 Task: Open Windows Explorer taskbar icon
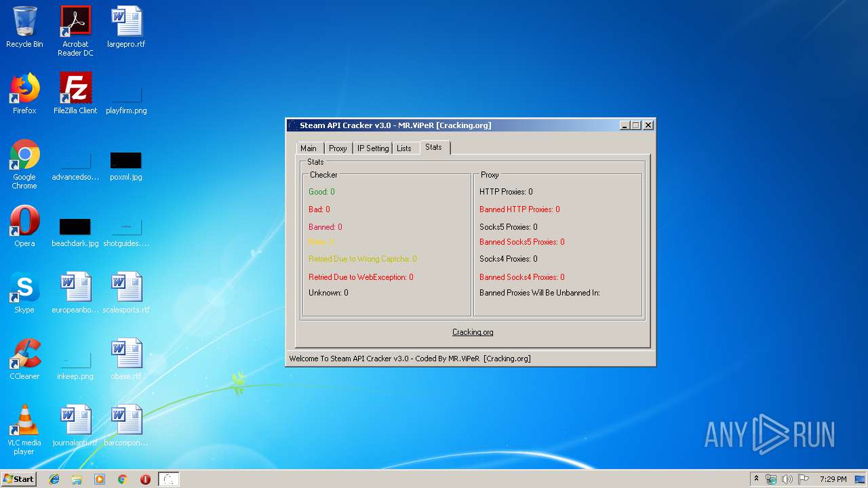coord(77,479)
